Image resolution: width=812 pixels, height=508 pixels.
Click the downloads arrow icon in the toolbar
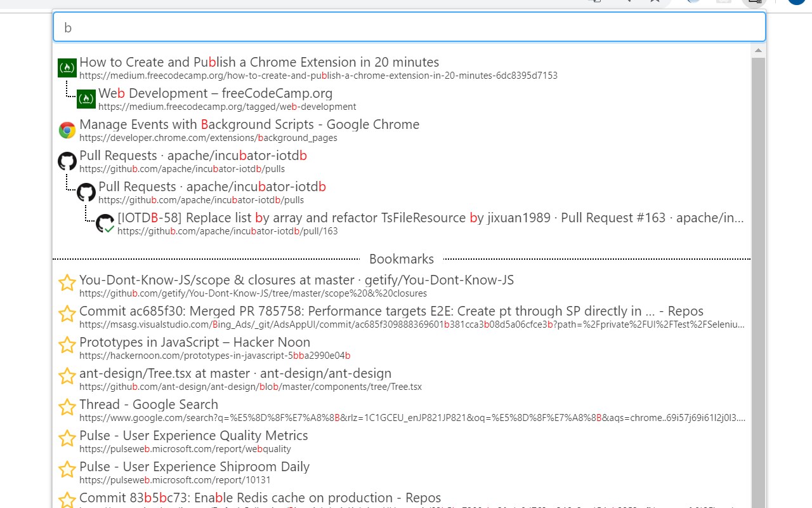coord(630,2)
